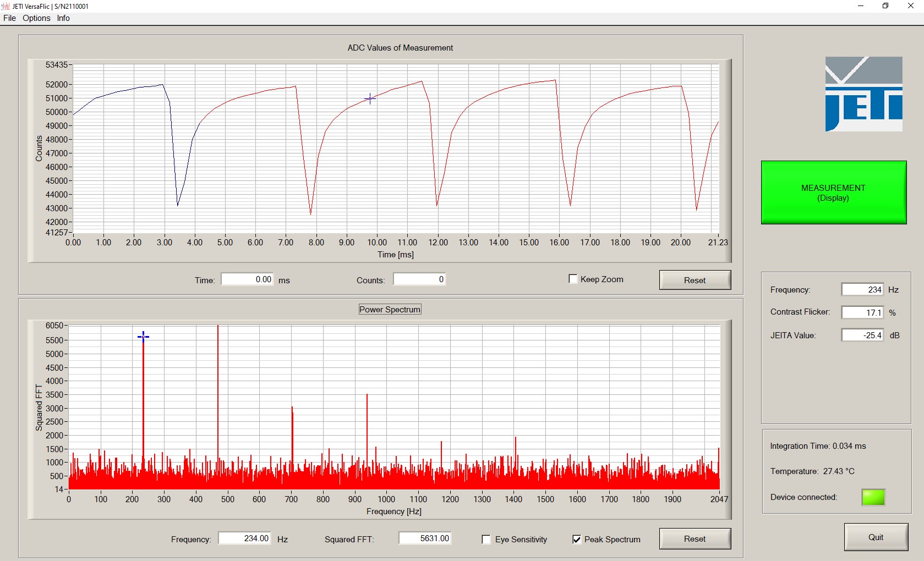Click the Time ms input field
The height and width of the screenshot is (561, 924).
(247, 279)
